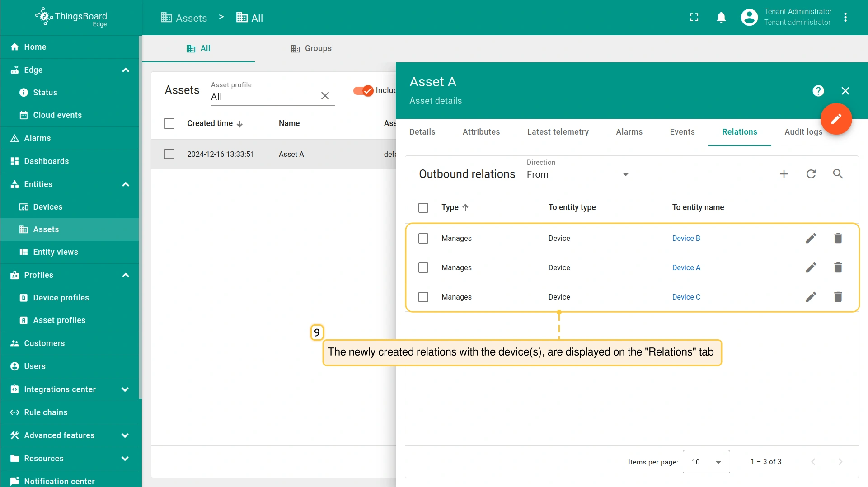Open the Device B link
Viewport: 868px width, 487px height.
(x=686, y=238)
